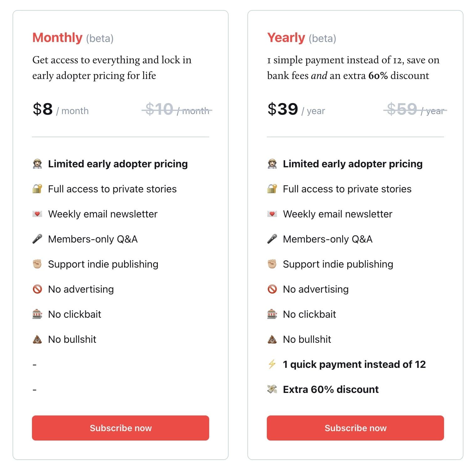Viewport: 476px width, 475px height.
Task: Click 1 quick payment instead of 12
Action: click(354, 364)
